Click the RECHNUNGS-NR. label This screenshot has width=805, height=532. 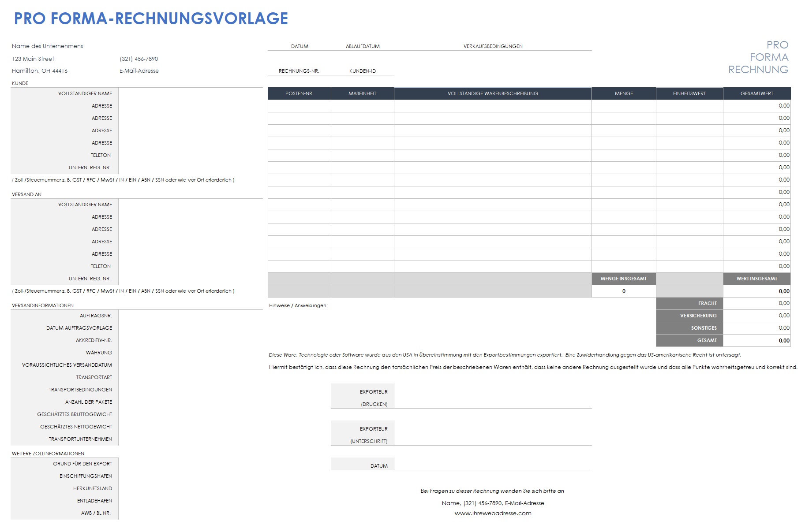[x=299, y=71]
